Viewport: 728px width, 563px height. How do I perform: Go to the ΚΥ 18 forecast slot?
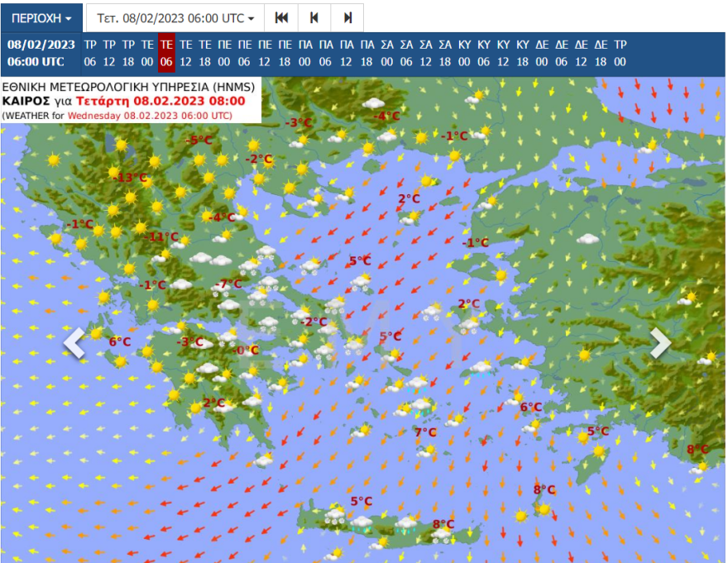(522, 53)
